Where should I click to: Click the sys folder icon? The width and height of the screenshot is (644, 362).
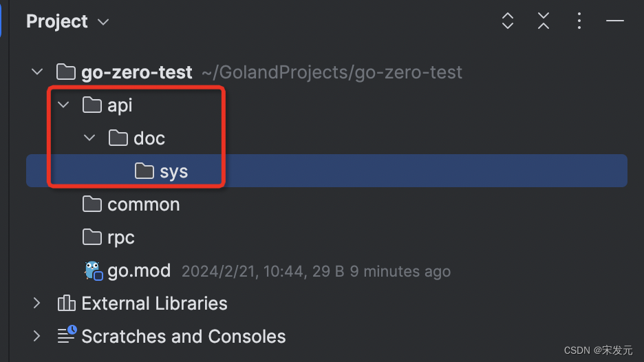tap(144, 171)
